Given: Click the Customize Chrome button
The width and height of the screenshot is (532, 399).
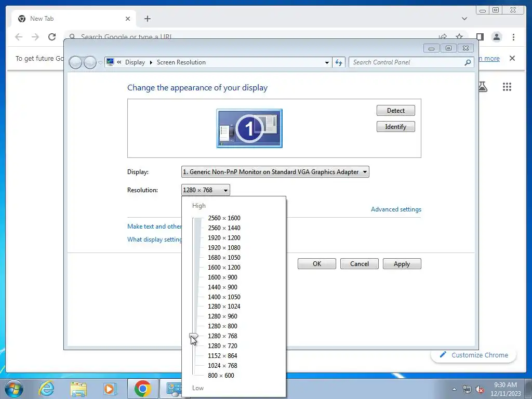Looking at the screenshot, I should click(474, 355).
